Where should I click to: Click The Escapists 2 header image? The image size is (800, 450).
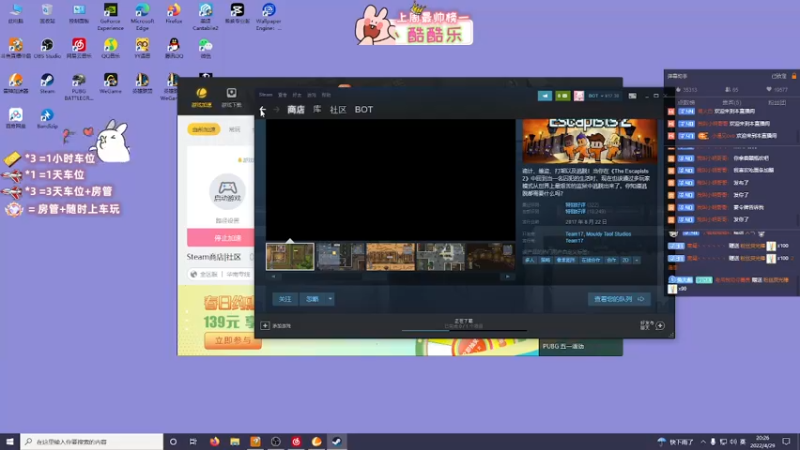point(589,142)
